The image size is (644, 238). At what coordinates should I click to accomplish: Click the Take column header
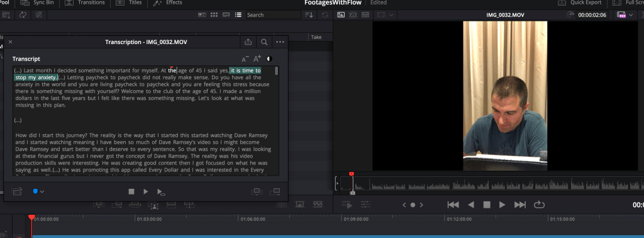click(316, 37)
